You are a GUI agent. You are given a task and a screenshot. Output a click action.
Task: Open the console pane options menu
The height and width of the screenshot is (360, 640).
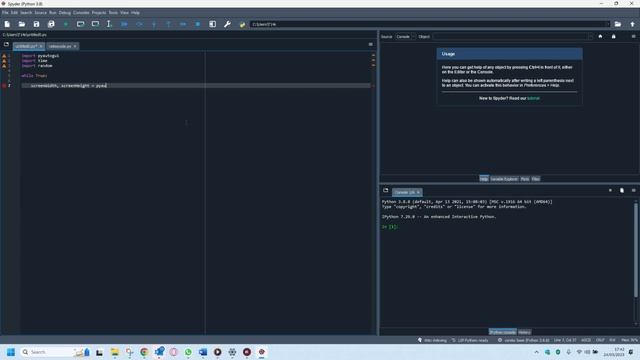pyautogui.click(x=633, y=190)
